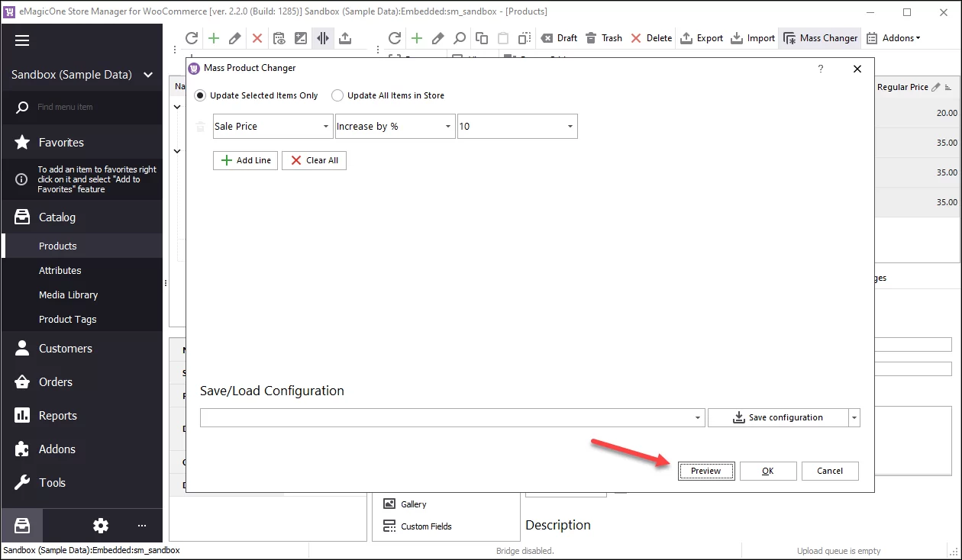Move products to Trash via toolbar
Image resolution: width=962 pixels, height=560 pixels.
click(603, 38)
